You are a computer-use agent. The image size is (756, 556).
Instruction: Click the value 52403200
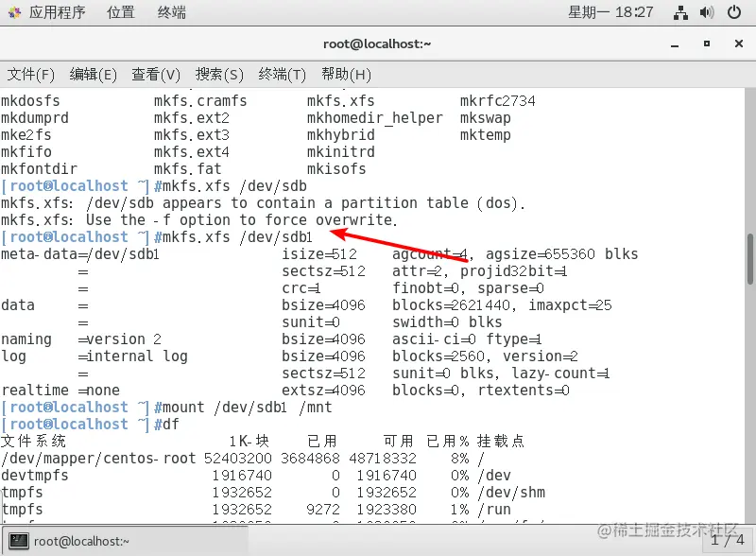point(238,458)
